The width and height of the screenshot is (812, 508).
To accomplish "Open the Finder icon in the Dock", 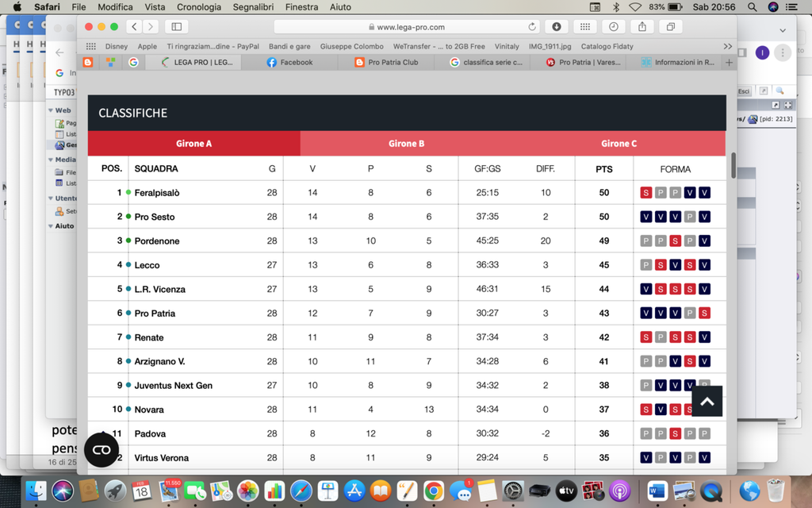I will pyautogui.click(x=36, y=491).
